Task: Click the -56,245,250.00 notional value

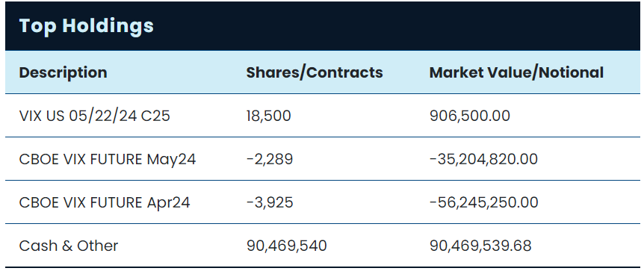Action: (483, 202)
